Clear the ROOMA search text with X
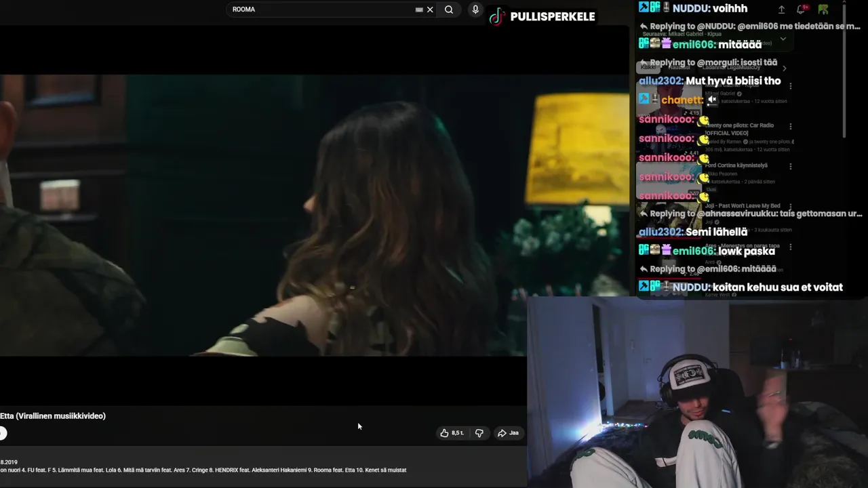The height and width of the screenshot is (488, 868). point(430,9)
